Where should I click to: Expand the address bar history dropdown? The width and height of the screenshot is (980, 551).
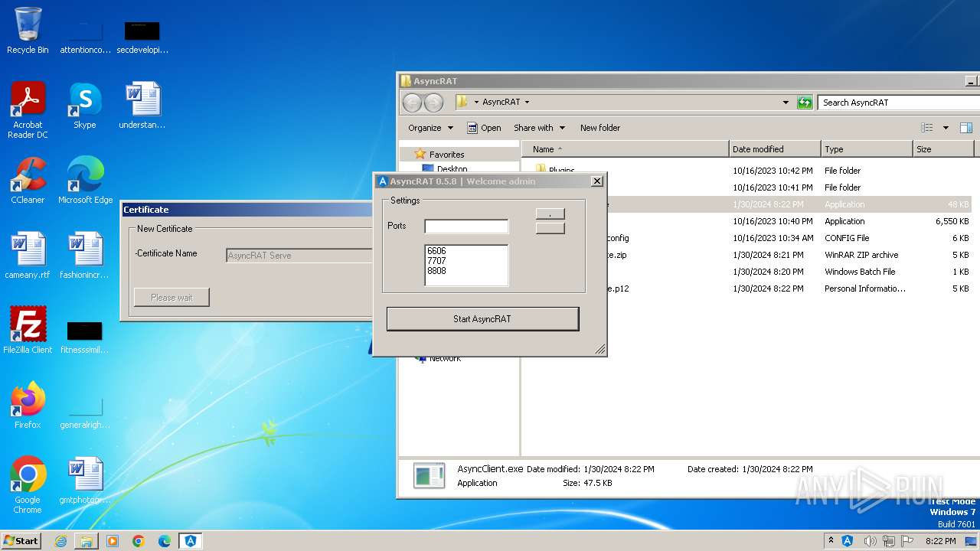tap(786, 102)
